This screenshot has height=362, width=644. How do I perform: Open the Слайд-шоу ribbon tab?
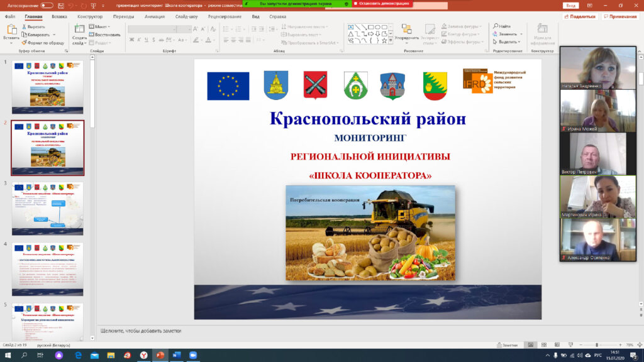click(x=186, y=16)
